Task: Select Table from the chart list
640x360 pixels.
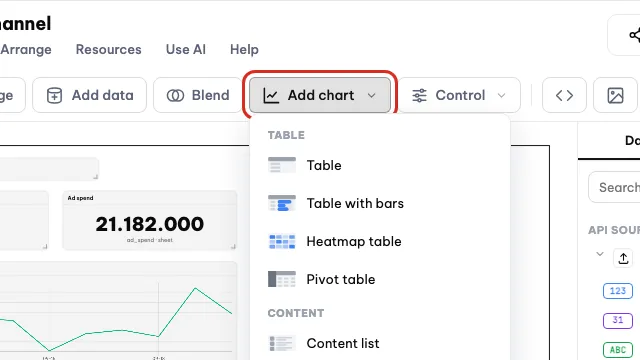Action: click(380, 165)
